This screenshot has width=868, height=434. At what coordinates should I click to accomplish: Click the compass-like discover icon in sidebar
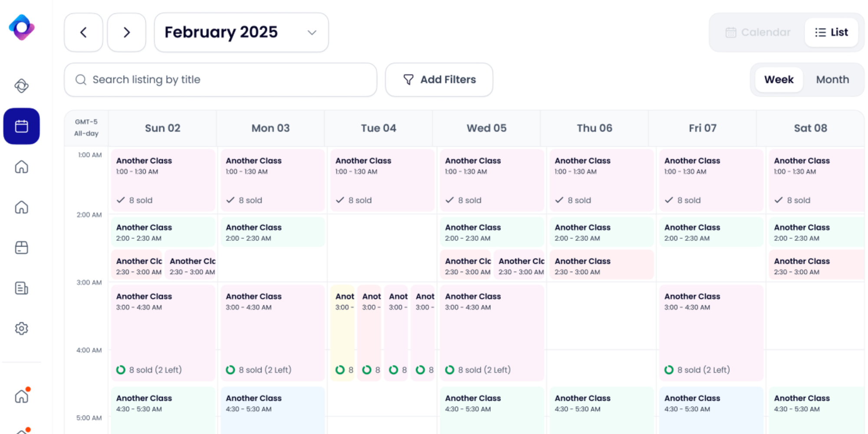click(21, 85)
